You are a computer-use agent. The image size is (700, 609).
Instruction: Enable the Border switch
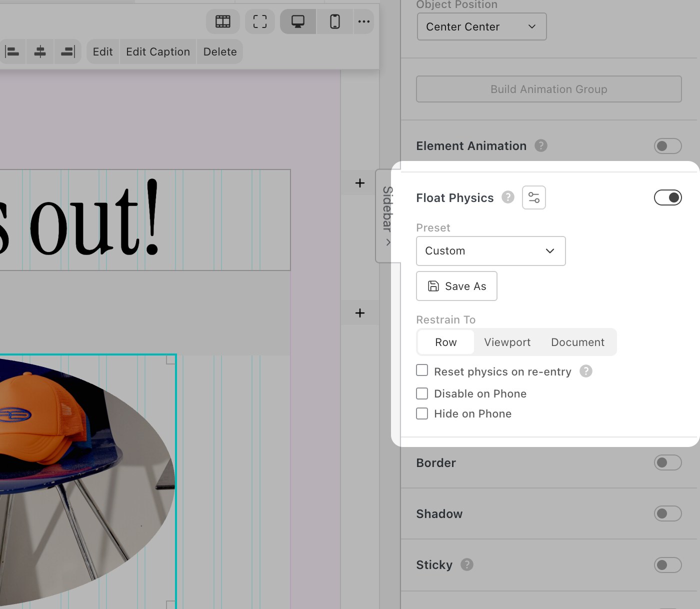click(x=668, y=462)
